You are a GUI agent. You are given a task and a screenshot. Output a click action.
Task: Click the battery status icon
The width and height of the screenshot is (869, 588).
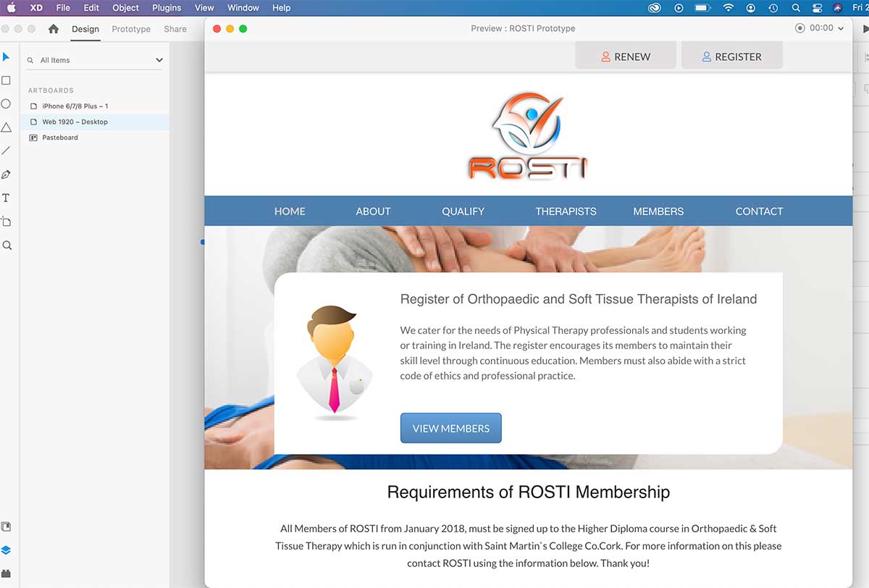point(702,8)
